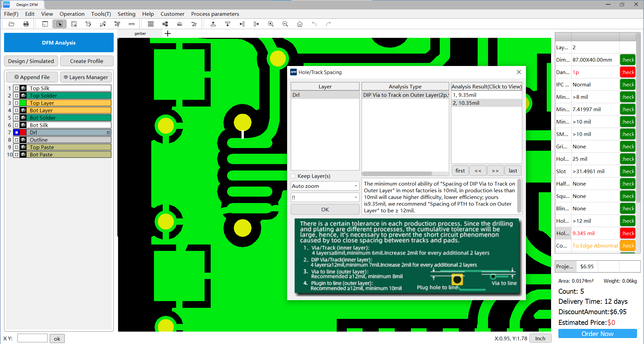Click the Ohm impedance tool icon
Viewport: 644px width, 344px height.
coord(180,24)
